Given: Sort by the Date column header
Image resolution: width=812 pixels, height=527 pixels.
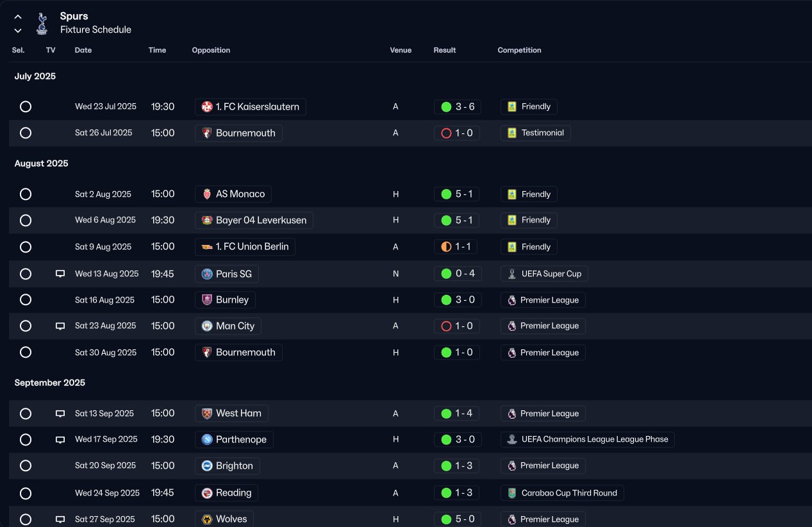Looking at the screenshot, I should (83, 50).
